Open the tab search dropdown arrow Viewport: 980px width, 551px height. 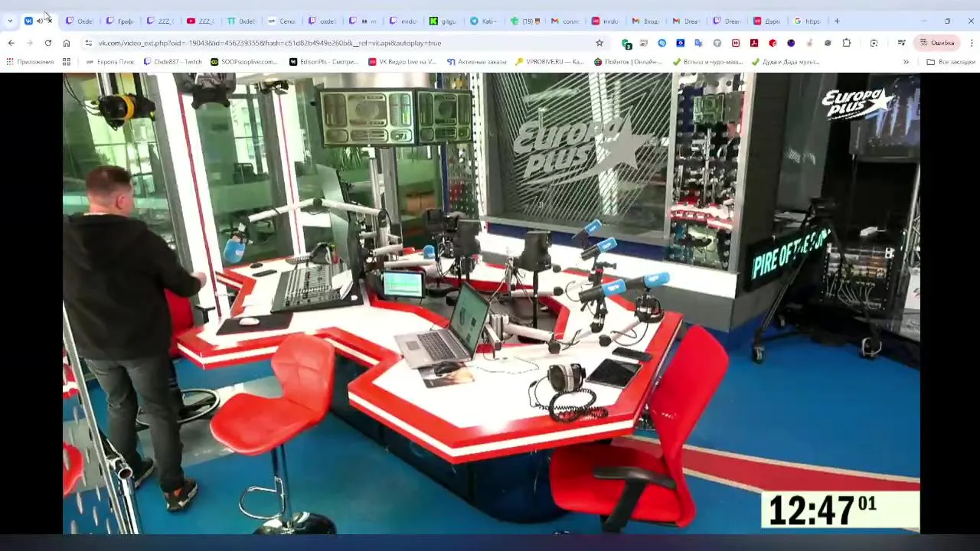pyautogui.click(x=10, y=21)
